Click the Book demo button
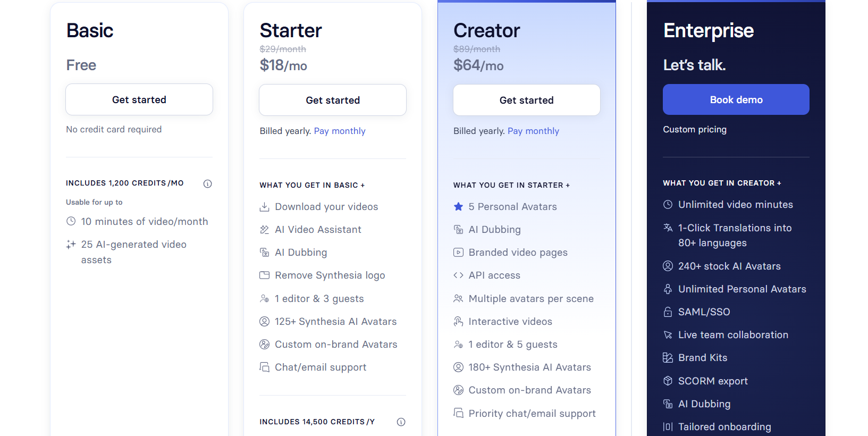The height and width of the screenshot is (436, 868). (736, 99)
